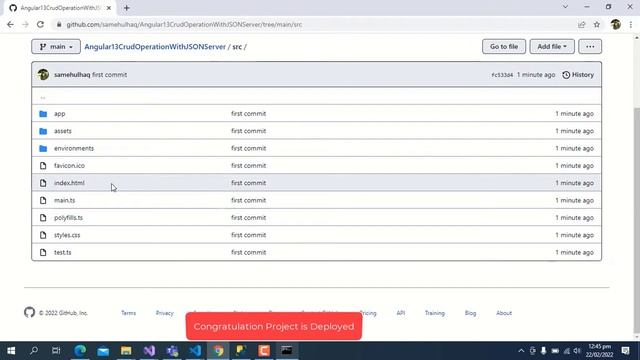640x360 pixels.
Task: Click the first commit text in header row
Action: pyautogui.click(x=109, y=75)
